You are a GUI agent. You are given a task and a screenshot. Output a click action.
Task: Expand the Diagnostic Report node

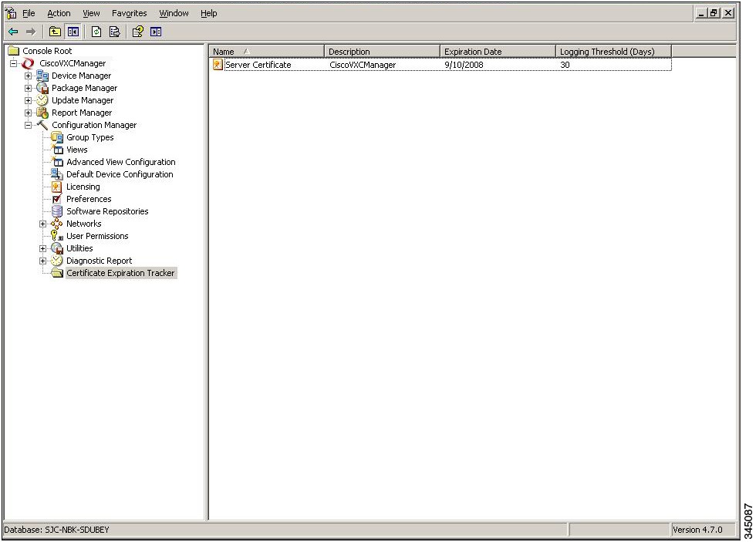tap(42, 261)
